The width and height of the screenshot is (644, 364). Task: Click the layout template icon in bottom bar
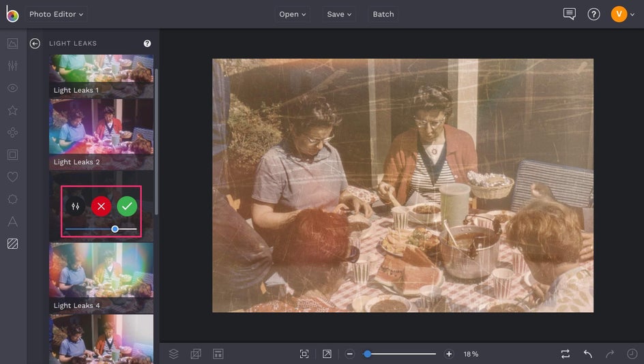(218, 354)
